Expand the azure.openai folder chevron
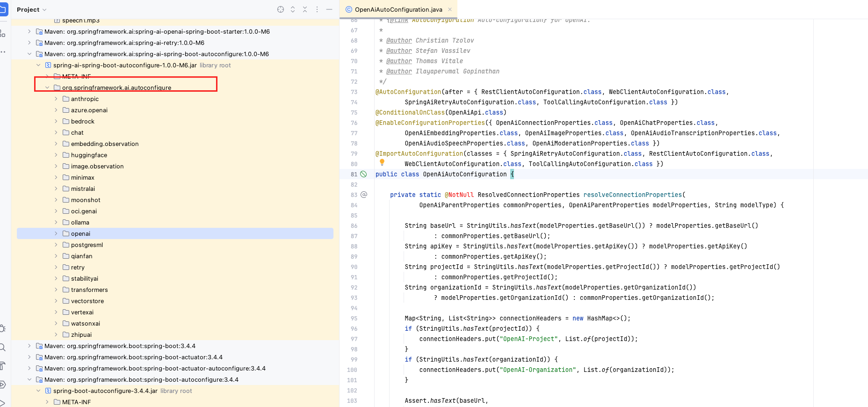Screen dimensions: 868x407 pyautogui.click(x=56, y=110)
